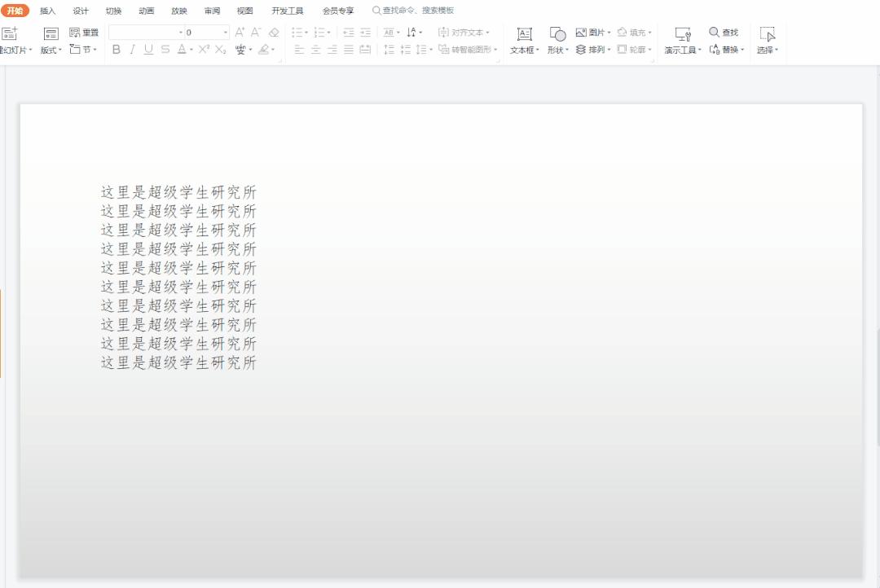Viewport: 880px width, 588px height.
Task: Open the 动画 animation tab
Action: [x=146, y=11]
